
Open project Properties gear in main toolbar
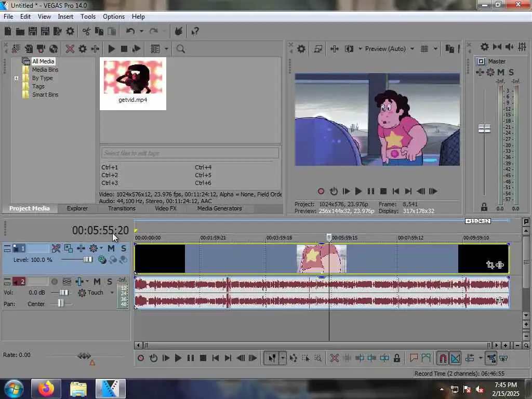tap(70, 32)
